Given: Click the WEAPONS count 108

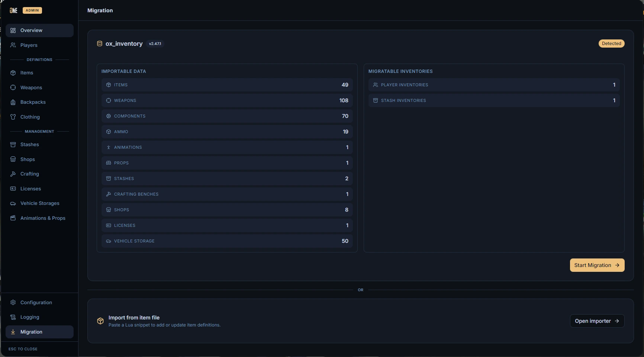Looking at the screenshot, I should (x=344, y=100).
